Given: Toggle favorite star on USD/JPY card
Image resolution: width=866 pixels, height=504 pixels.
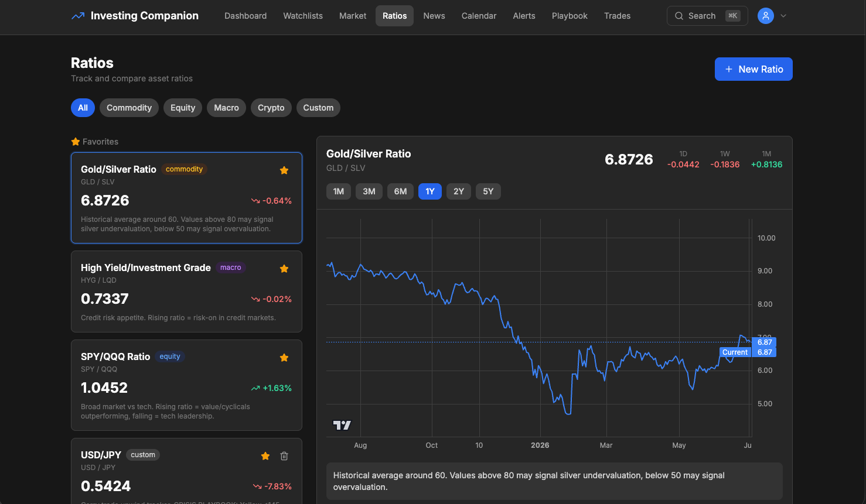Looking at the screenshot, I should click(265, 456).
